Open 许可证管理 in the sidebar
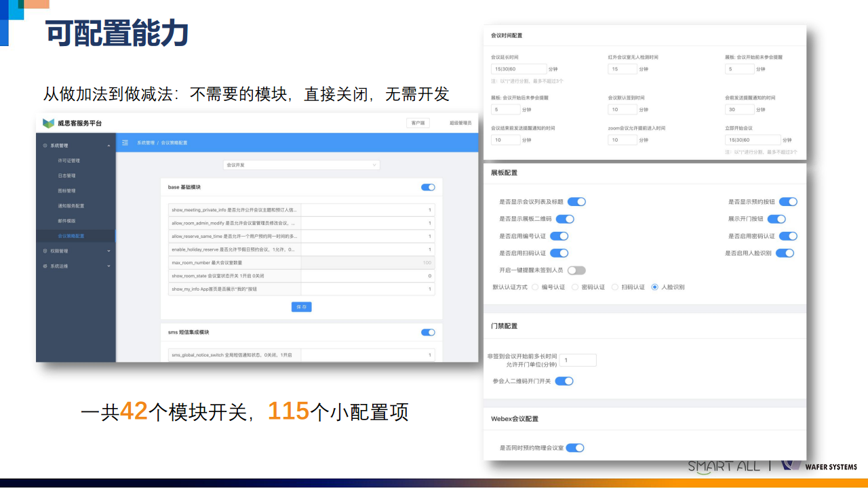This screenshot has height=488, width=868. 68,161
